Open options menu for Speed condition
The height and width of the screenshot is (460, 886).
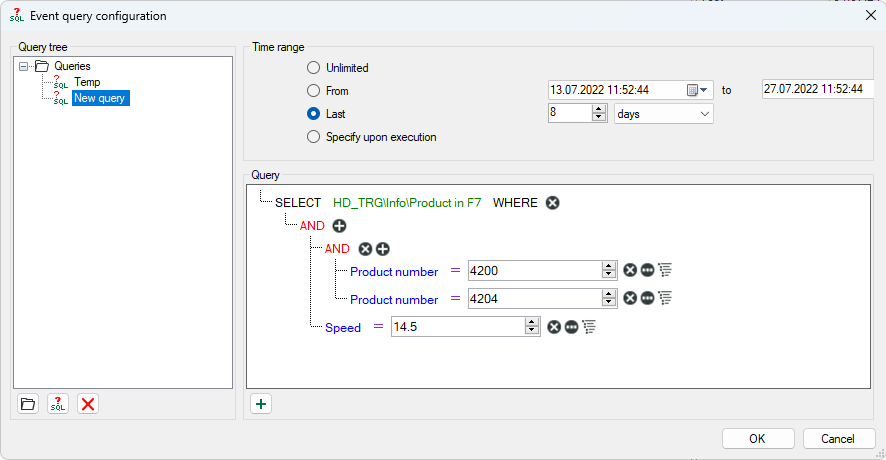coord(571,327)
